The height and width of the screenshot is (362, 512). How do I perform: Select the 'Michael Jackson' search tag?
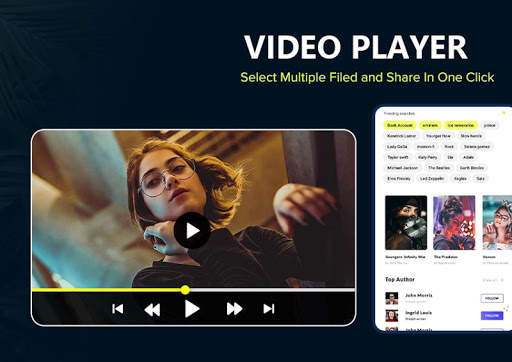click(x=402, y=168)
